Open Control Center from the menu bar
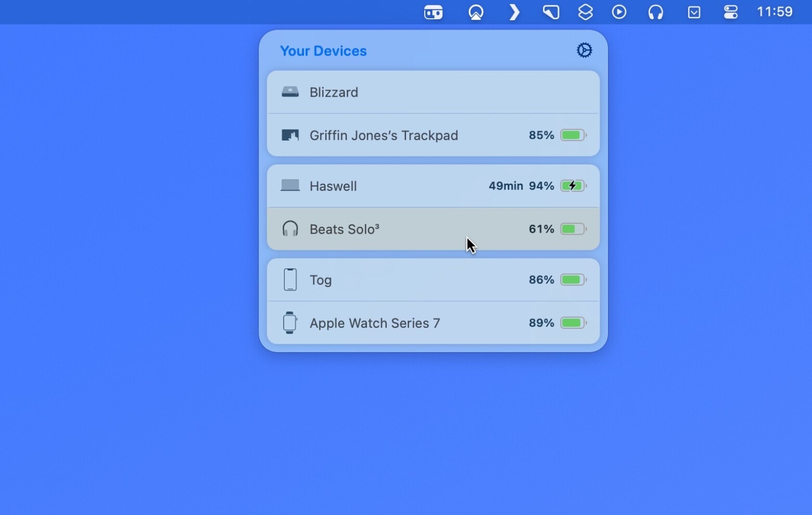This screenshot has height=515, width=812. [x=730, y=12]
